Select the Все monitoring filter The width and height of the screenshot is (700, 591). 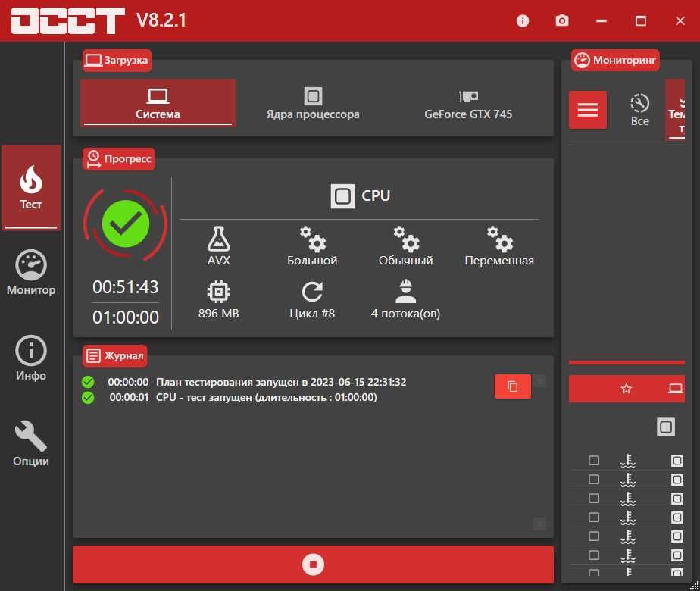tap(639, 110)
